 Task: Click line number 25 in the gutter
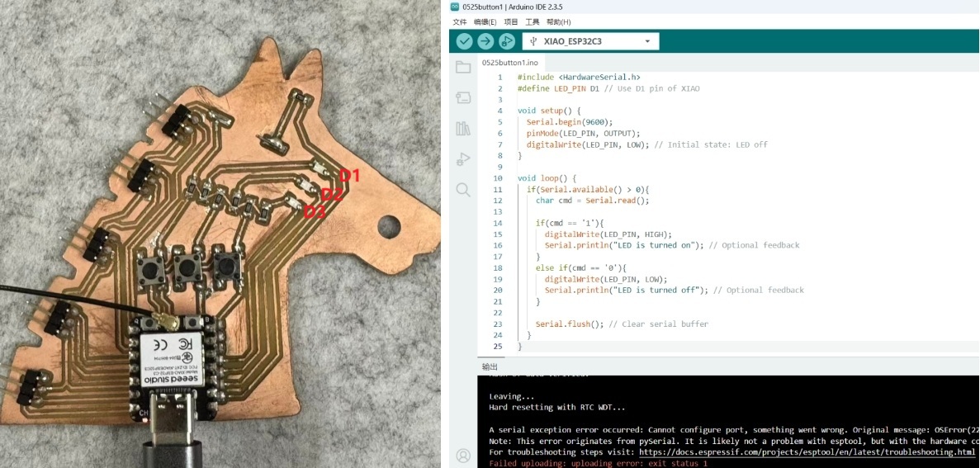[498, 346]
